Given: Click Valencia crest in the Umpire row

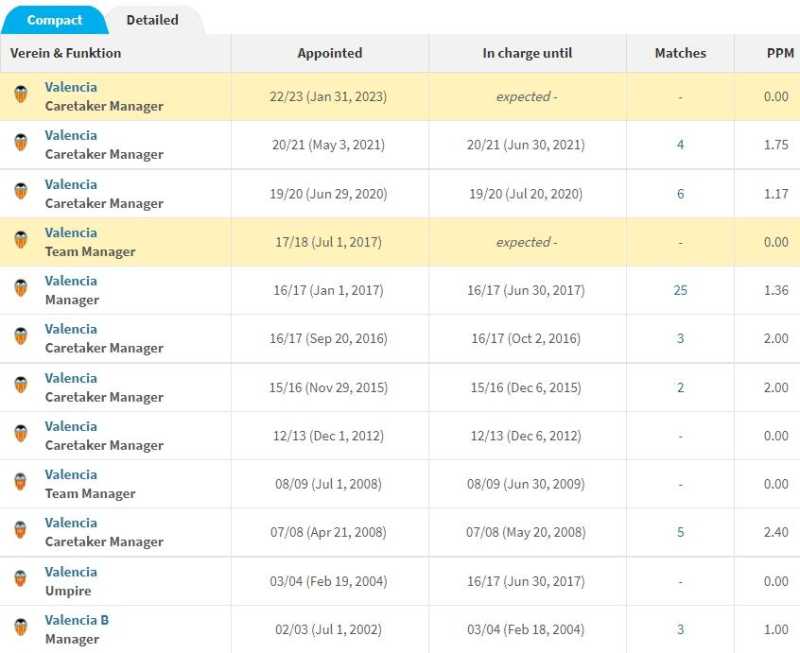Looking at the screenshot, I should coord(21,580).
